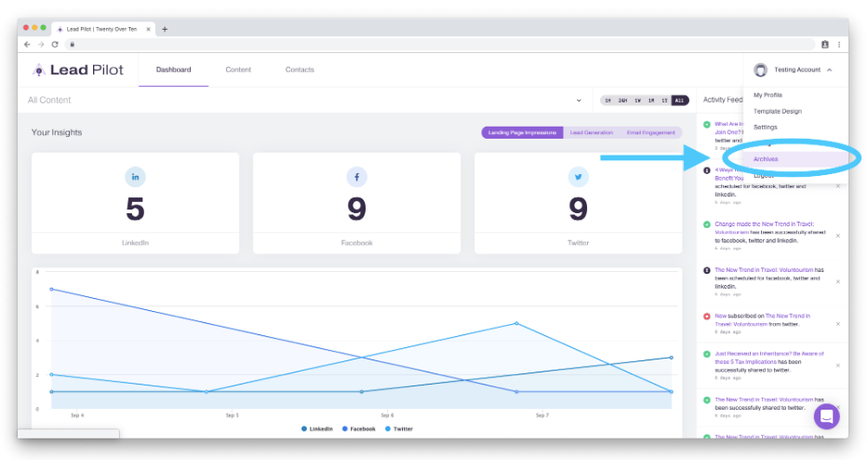Click the Twitter bird icon on the insights card
Viewport: 868px width, 460px height.
pos(578,177)
